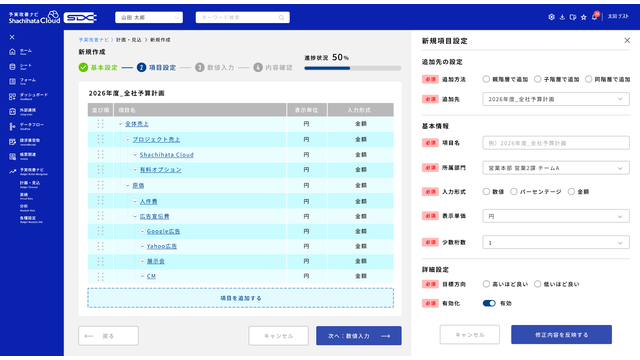
Task: Open 実績 in sidebar submenu
Action: (x=27, y=196)
